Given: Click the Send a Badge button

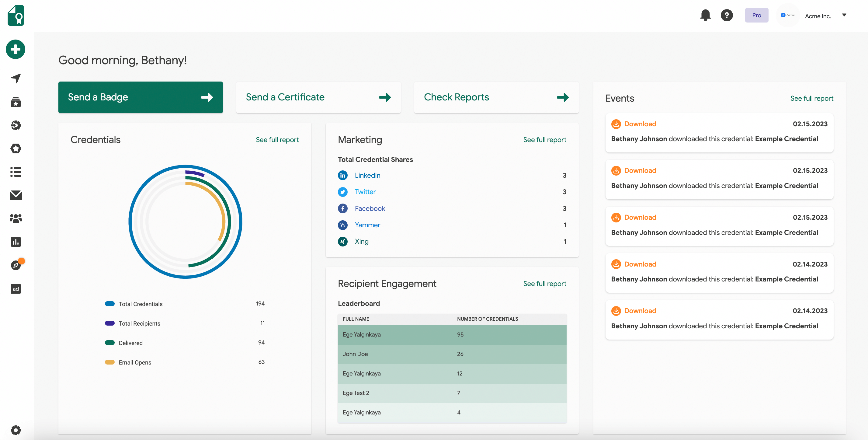Looking at the screenshot, I should click(140, 97).
